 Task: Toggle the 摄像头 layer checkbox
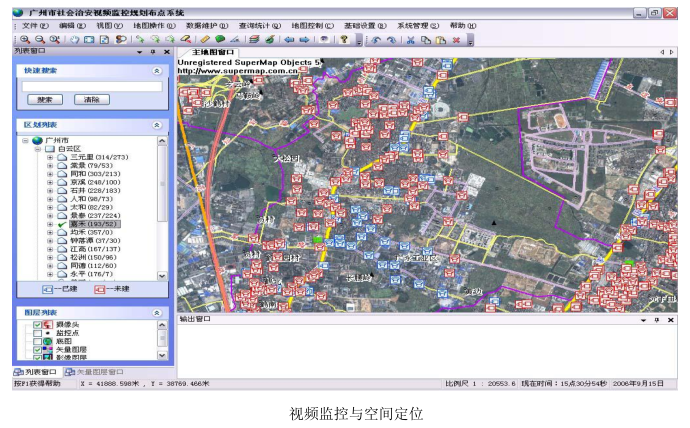click(x=37, y=325)
